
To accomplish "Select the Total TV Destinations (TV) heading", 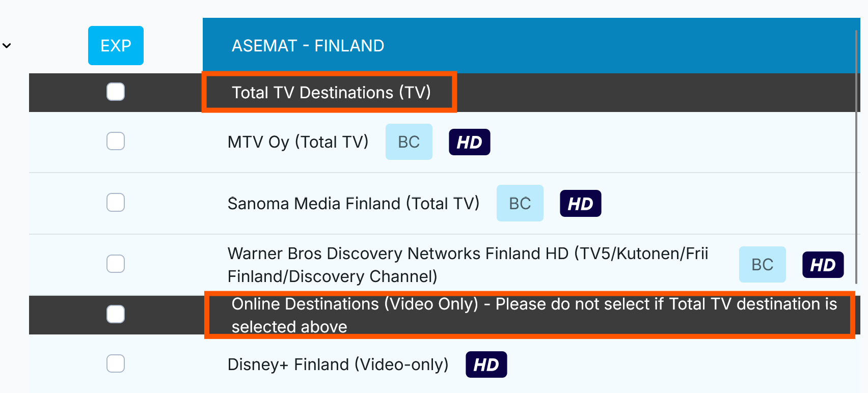I will click(x=331, y=93).
